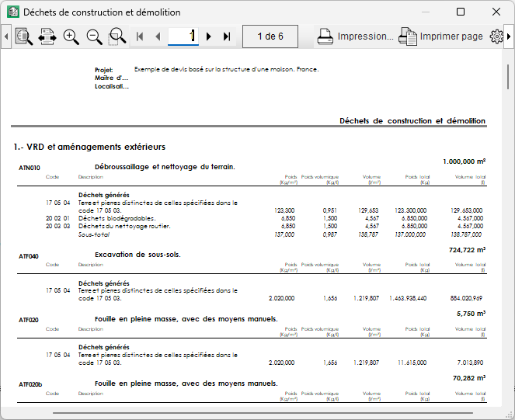The height and width of the screenshot is (420, 515).
Task: Click the 'Sous-total' row label
Action: click(x=94, y=234)
